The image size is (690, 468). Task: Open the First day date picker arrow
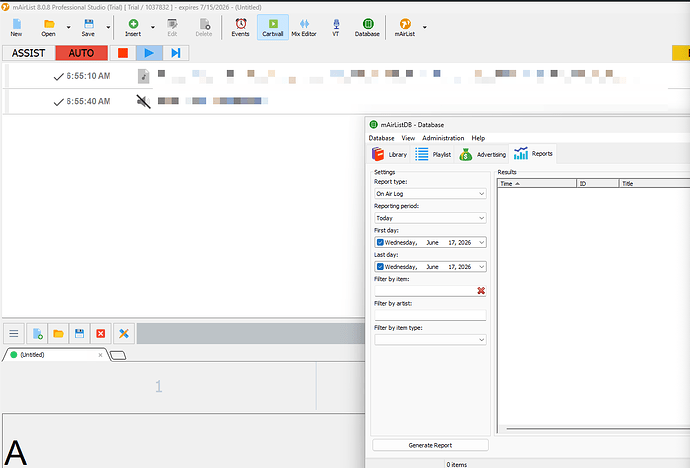pos(481,242)
